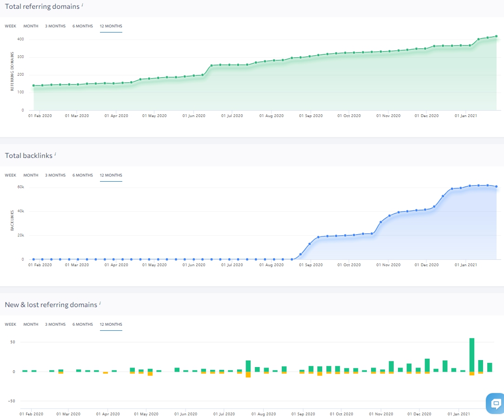Select WEEK tab in Total referring domains chart
Screen dimensions: 504x420
click(10, 26)
